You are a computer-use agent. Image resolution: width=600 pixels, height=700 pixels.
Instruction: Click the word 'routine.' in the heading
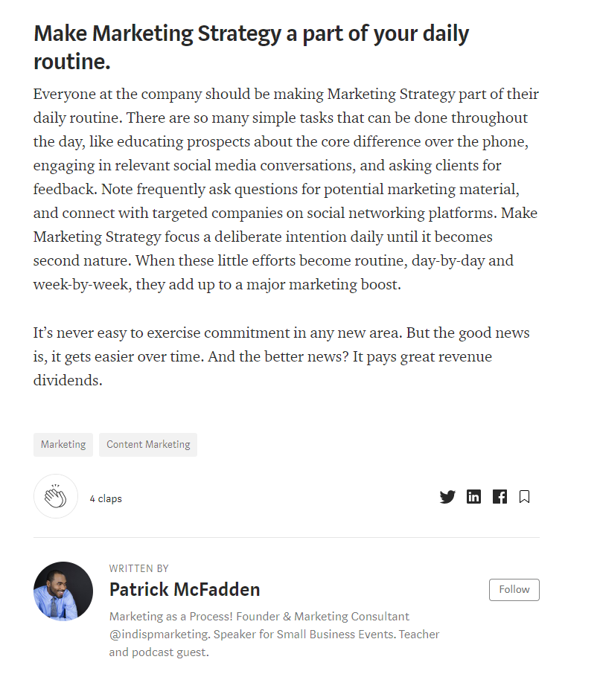coord(72,61)
